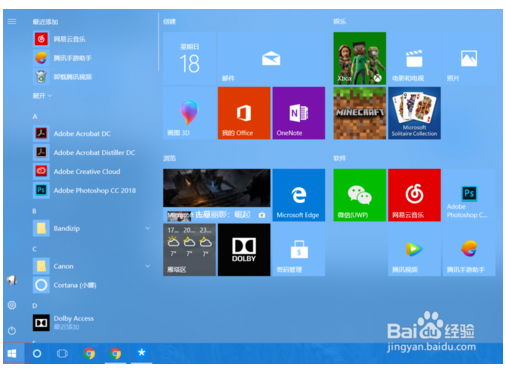Screen dimensions: 505x372
Task: Open the blue star app on taskbar
Action: coord(141,353)
